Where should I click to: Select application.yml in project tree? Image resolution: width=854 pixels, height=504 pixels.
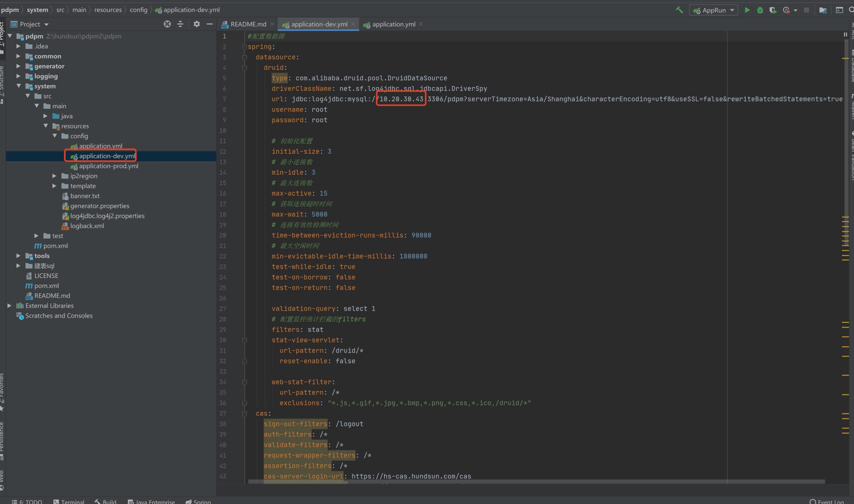click(96, 146)
